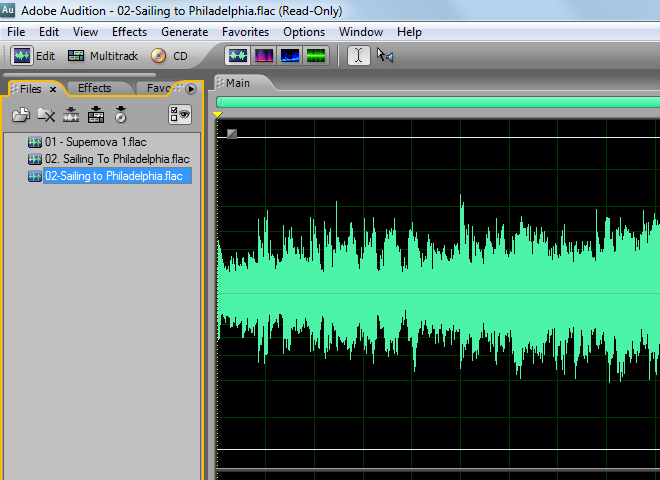This screenshot has height=480, width=660.
Task: Select the Scrub tool
Action: [x=385, y=56]
